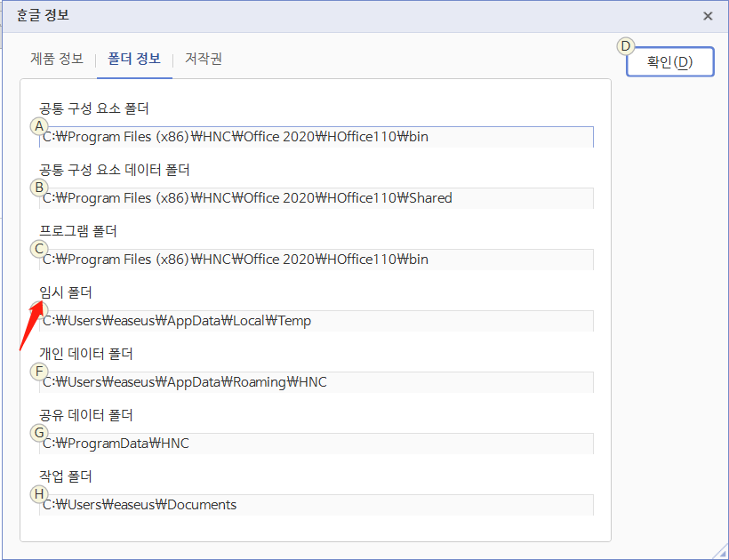
Task: Click the 작업 폴더 label
Action: tap(66, 476)
